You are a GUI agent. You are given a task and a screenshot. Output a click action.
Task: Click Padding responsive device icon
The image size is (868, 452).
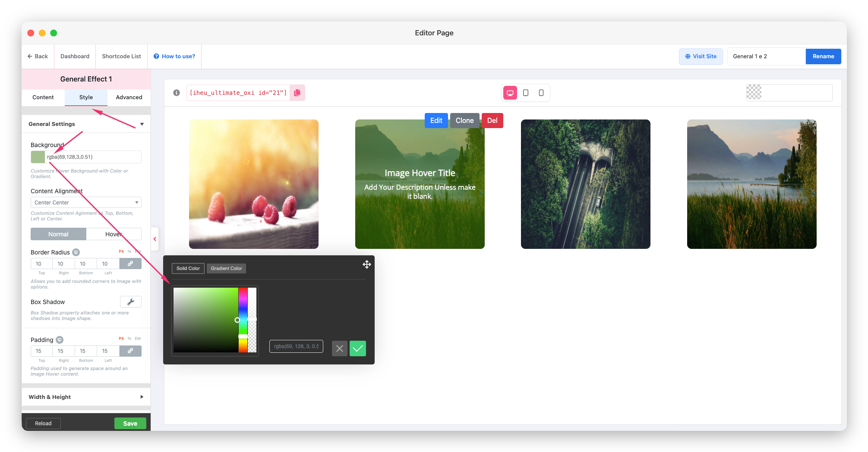[60, 340]
